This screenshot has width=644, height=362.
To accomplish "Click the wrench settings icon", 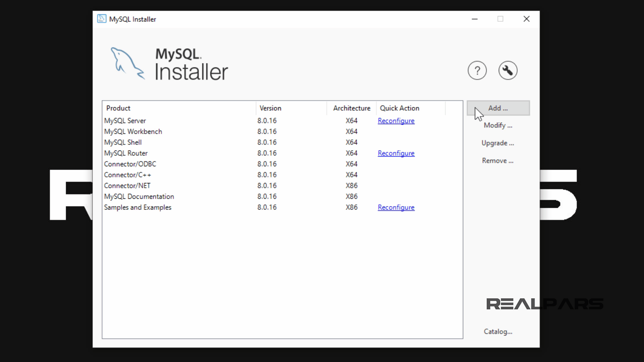I will 508,70.
